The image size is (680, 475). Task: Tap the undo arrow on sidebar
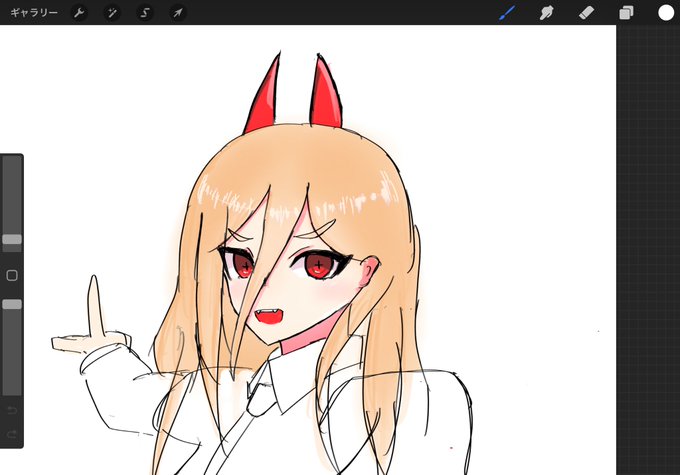click(x=12, y=410)
